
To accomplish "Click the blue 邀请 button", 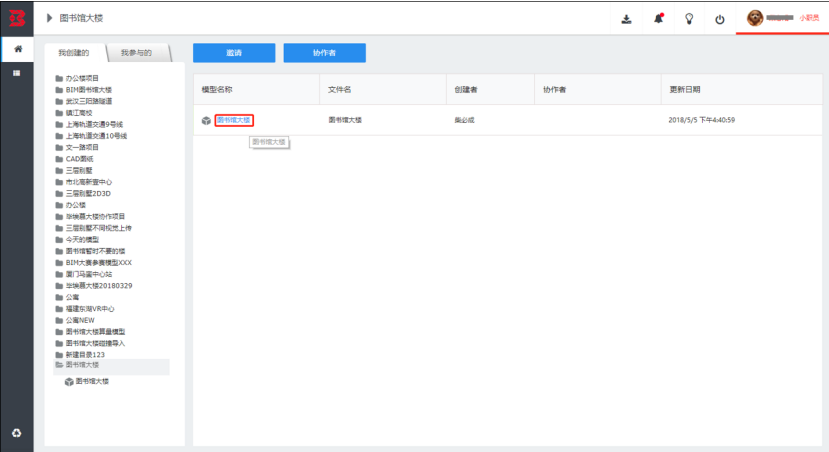I will point(234,53).
